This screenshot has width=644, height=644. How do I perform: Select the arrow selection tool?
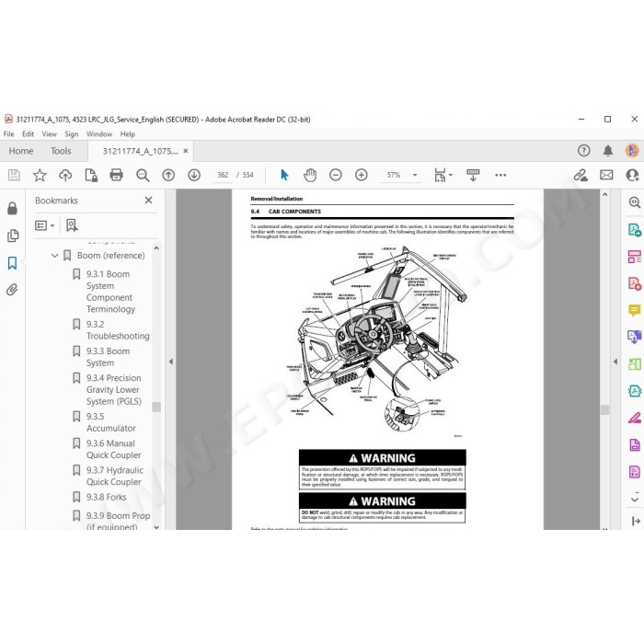point(284,175)
